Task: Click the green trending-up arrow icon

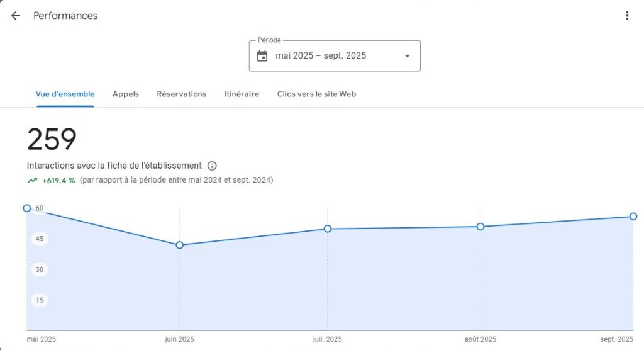Action: (32, 181)
